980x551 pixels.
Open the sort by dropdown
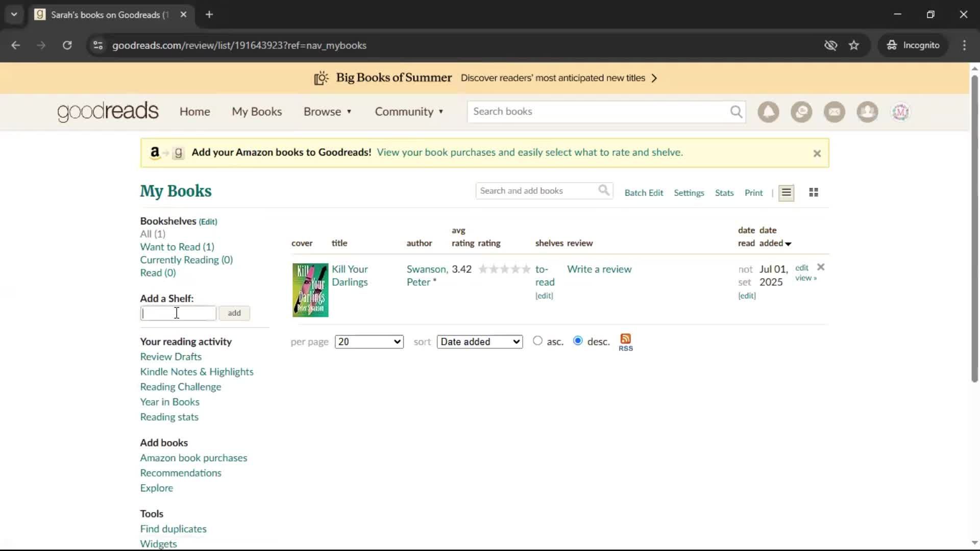(x=480, y=342)
